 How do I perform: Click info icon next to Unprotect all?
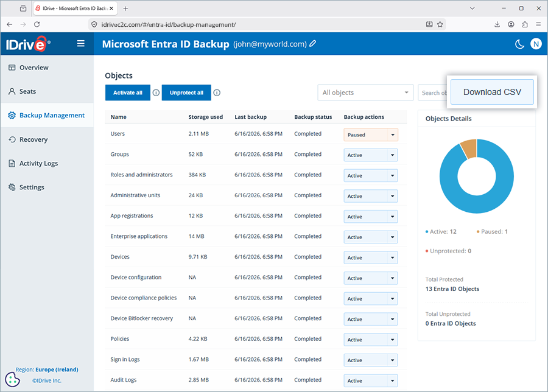click(x=217, y=93)
